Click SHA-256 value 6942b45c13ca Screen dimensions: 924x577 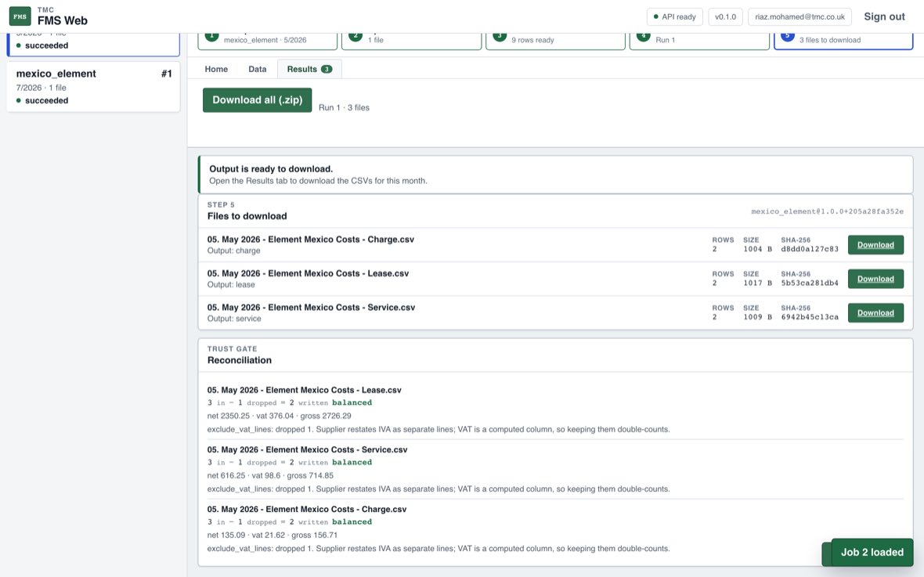pyautogui.click(x=810, y=317)
